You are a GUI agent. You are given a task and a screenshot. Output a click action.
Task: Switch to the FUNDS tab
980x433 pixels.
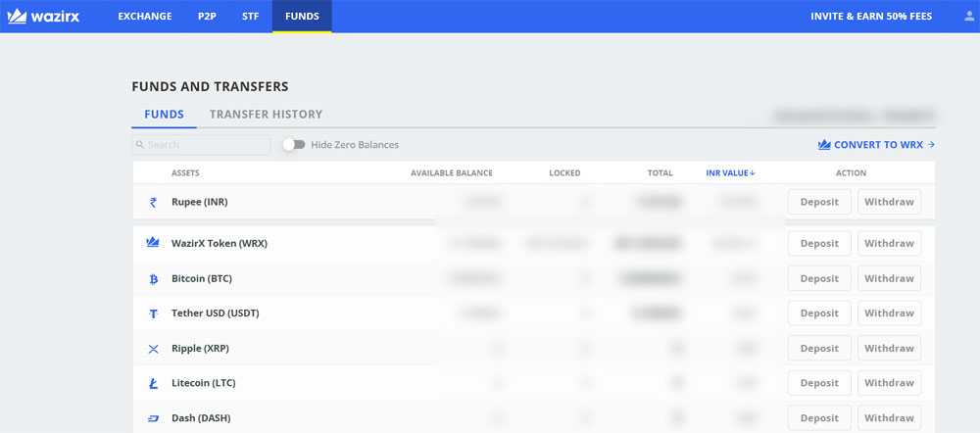[164, 115]
